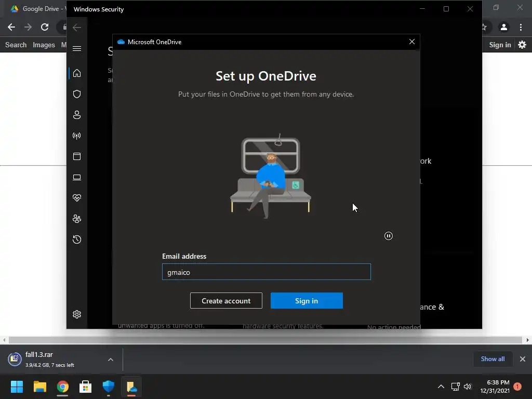Open Protection history clock icon
Image resolution: width=532 pixels, height=399 pixels.
tap(77, 240)
